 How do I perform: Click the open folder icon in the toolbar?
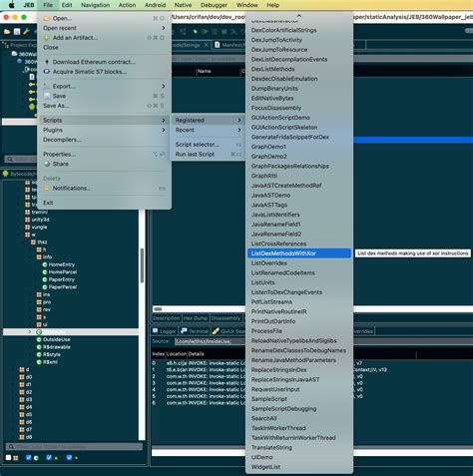tap(7, 32)
